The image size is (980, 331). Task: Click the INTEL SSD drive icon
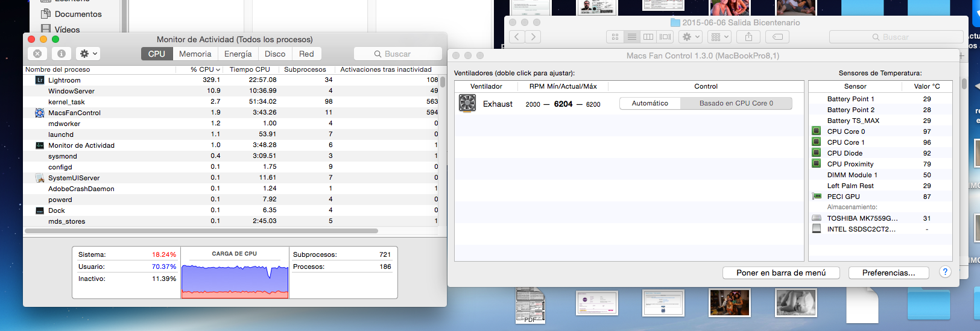[x=817, y=229]
